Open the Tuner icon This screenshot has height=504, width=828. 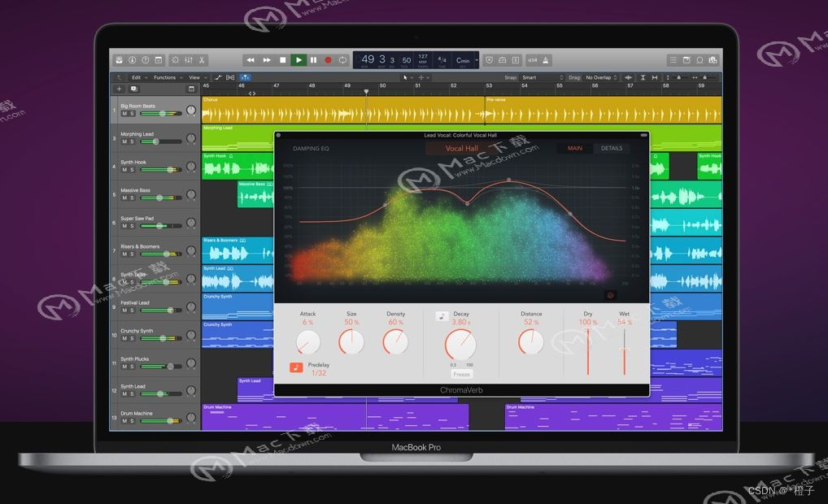click(502, 60)
